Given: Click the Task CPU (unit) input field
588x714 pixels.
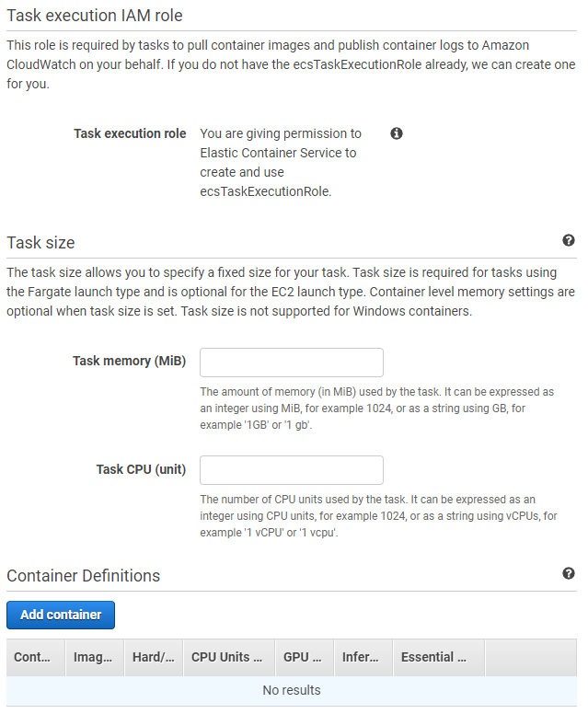Looking at the screenshot, I should [x=292, y=470].
